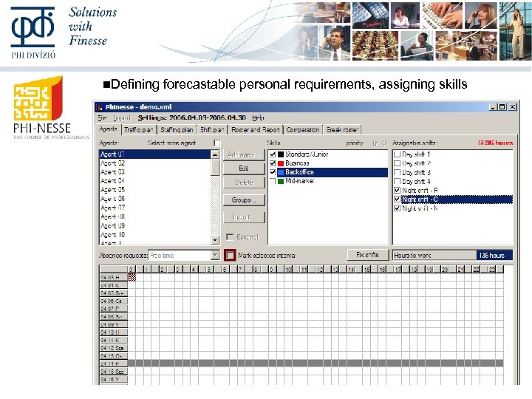
Task: Enable the Day shift 2 checkbox
Action: (397, 163)
